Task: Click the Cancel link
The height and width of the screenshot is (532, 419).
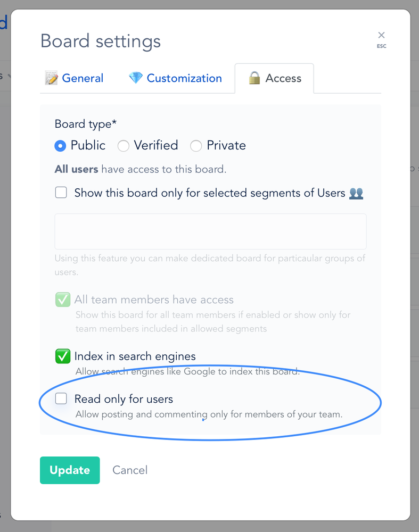Action: (130, 470)
